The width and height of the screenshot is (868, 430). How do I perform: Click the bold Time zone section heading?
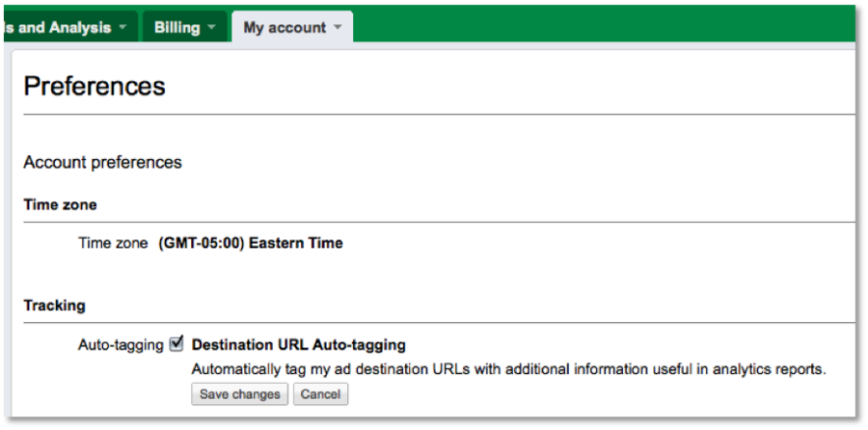(60, 204)
